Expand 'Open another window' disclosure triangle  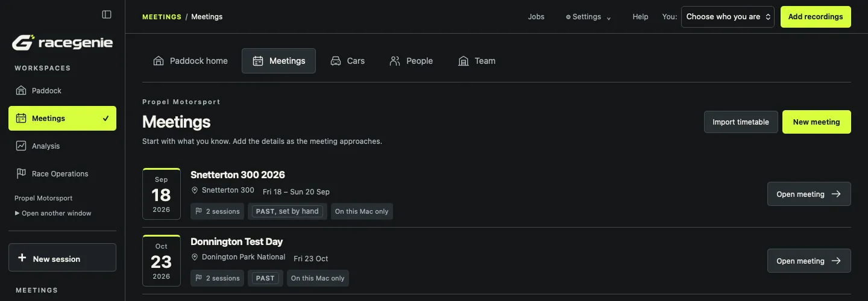point(17,213)
